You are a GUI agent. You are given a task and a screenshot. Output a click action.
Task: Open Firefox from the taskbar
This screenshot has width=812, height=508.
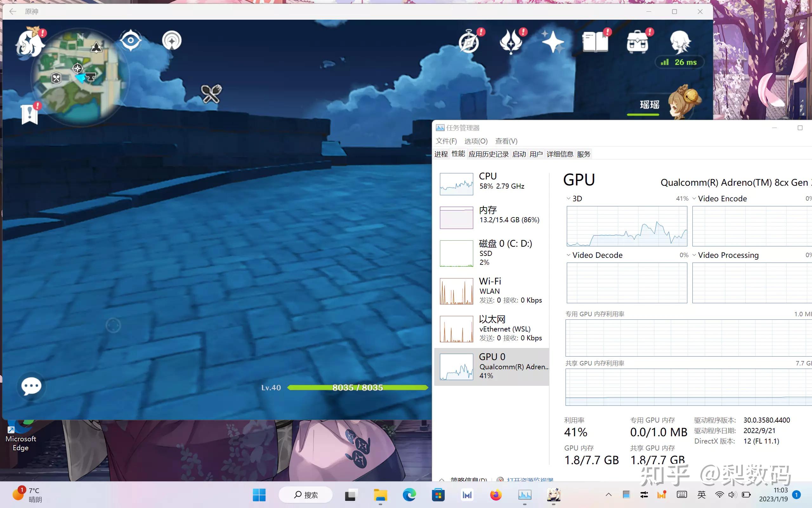tap(496, 495)
